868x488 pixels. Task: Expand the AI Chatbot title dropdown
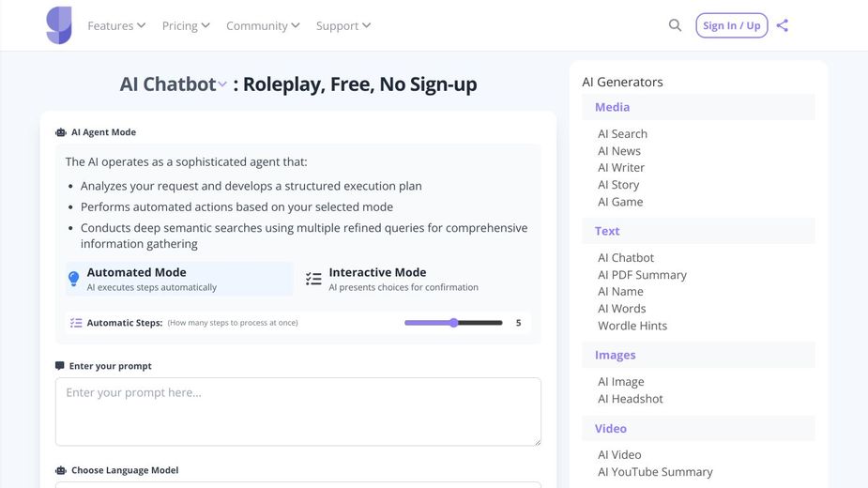pos(222,84)
